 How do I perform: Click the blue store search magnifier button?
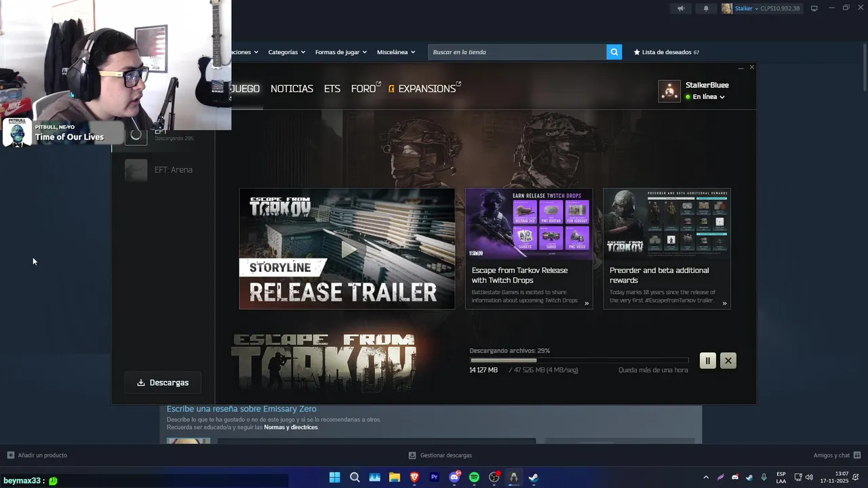pyautogui.click(x=614, y=52)
